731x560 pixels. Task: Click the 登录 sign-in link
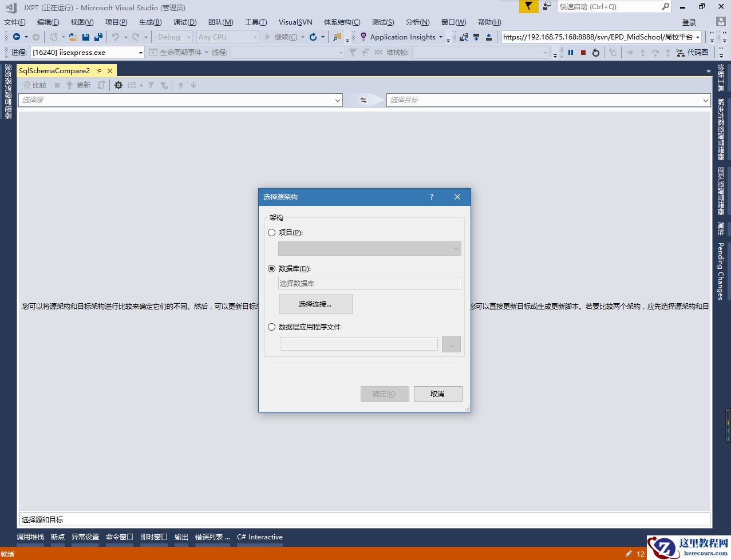point(689,22)
